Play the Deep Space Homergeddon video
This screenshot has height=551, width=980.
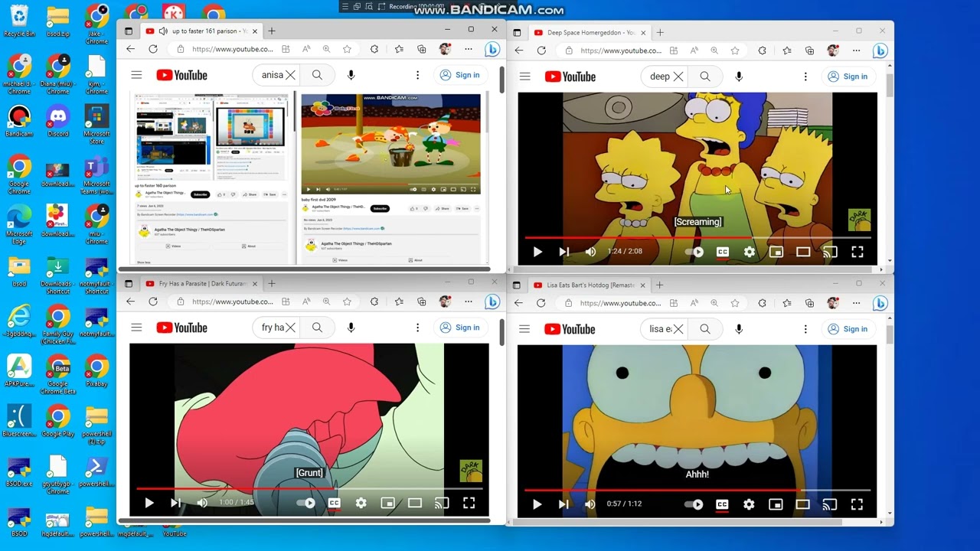pyautogui.click(x=537, y=252)
